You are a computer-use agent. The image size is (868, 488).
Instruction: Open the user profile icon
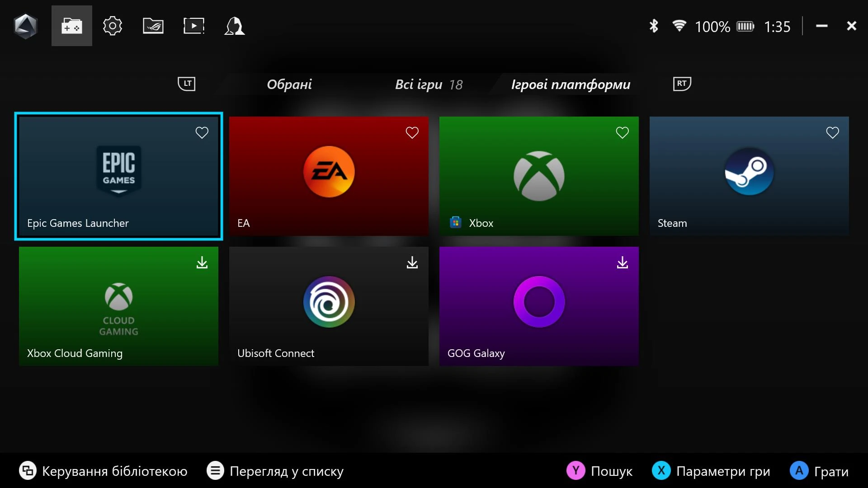pos(234,26)
